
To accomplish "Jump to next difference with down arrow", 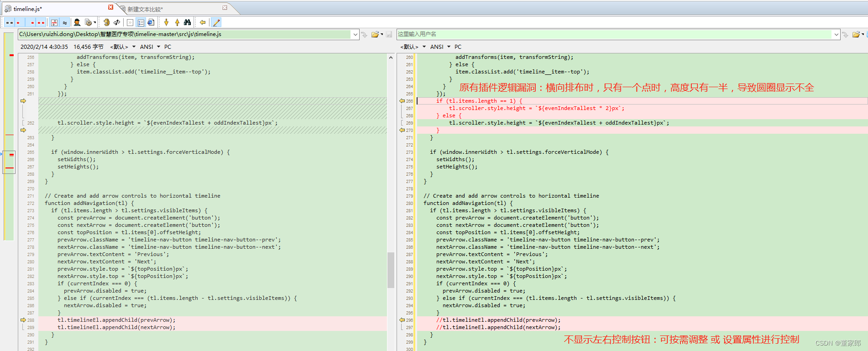I will coord(166,22).
